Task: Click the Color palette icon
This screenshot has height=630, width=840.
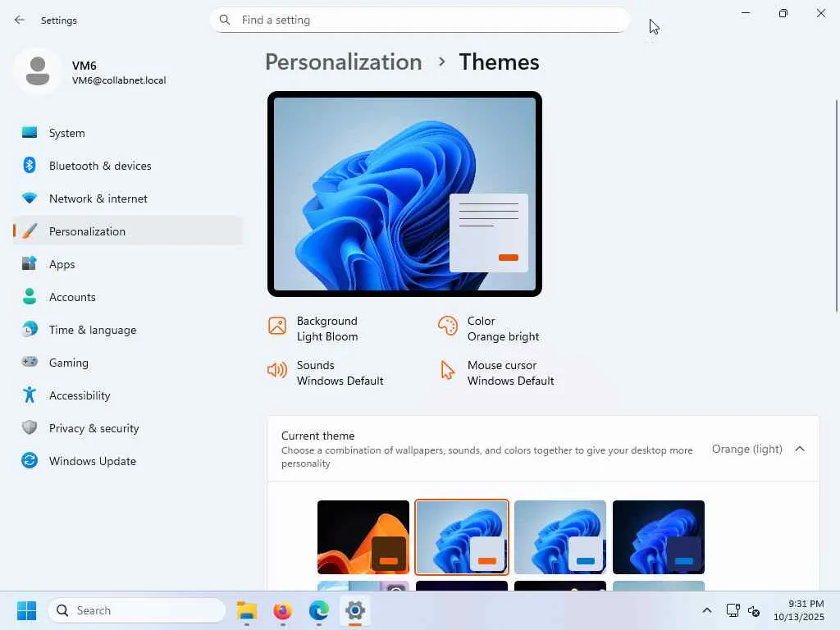Action: coord(447,326)
